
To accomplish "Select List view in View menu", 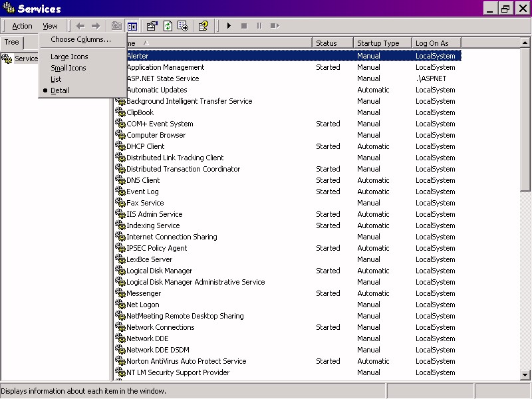I will pyautogui.click(x=56, y=79).
